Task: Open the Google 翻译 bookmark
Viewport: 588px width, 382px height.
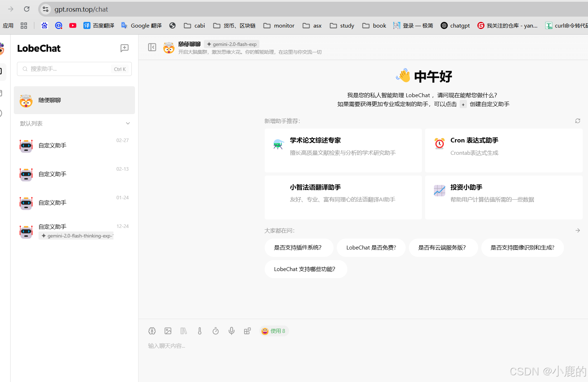Action: (141, 25)
